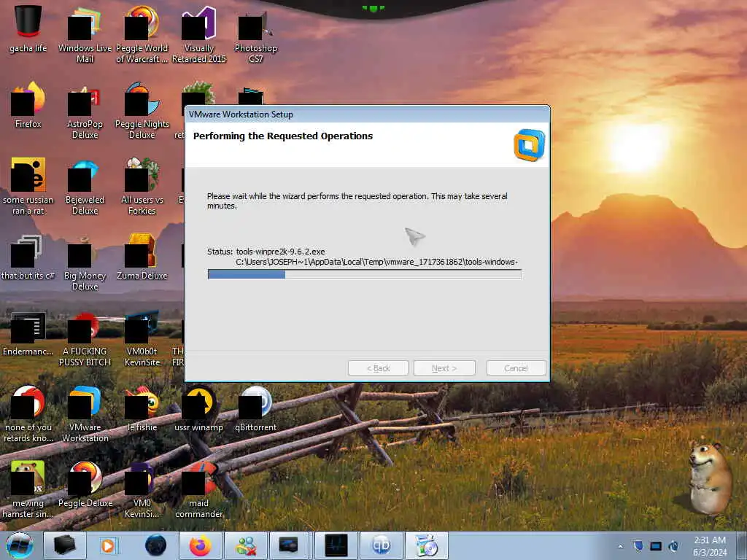
Task: Click the temp folder path under Status
Action: [x=376, y=262]
